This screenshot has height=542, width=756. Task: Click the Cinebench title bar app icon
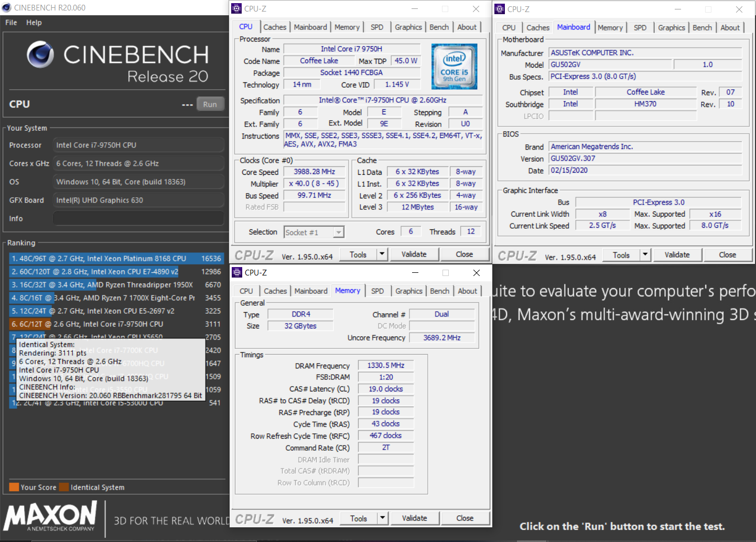click(x=6, y=7)
